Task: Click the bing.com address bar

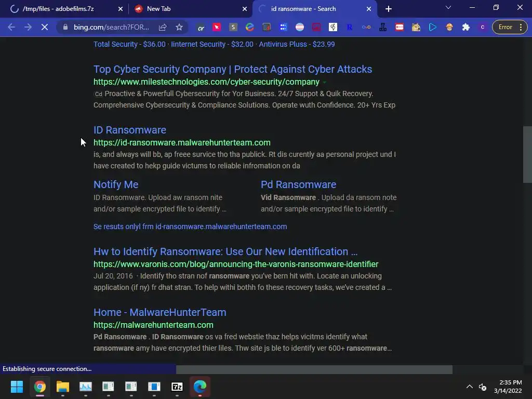Action: (111, 27)
